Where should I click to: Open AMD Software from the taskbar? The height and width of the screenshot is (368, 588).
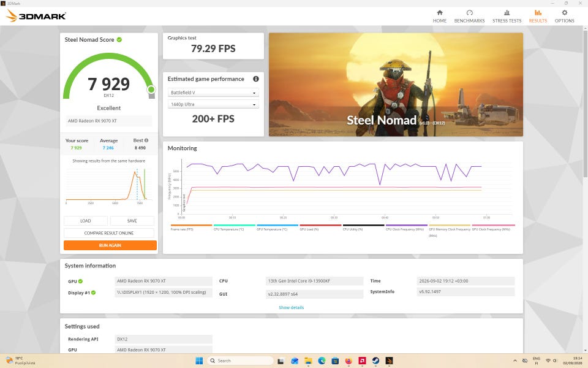point(362,361)
